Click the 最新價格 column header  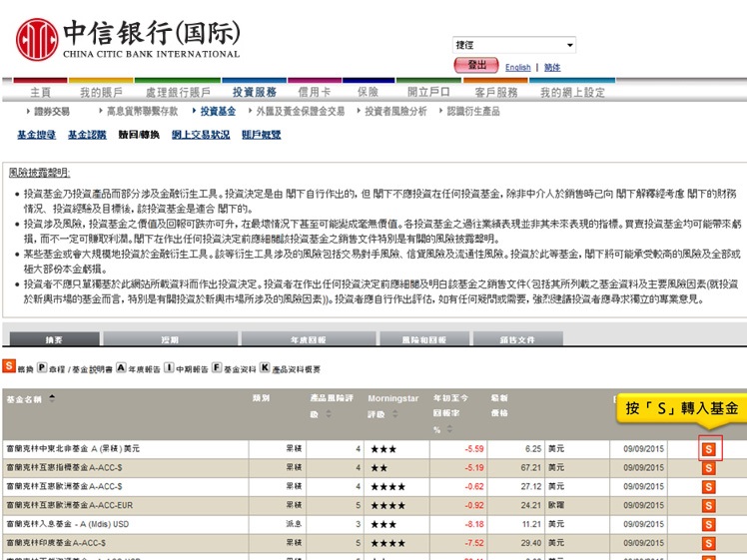tap(499, 405)
